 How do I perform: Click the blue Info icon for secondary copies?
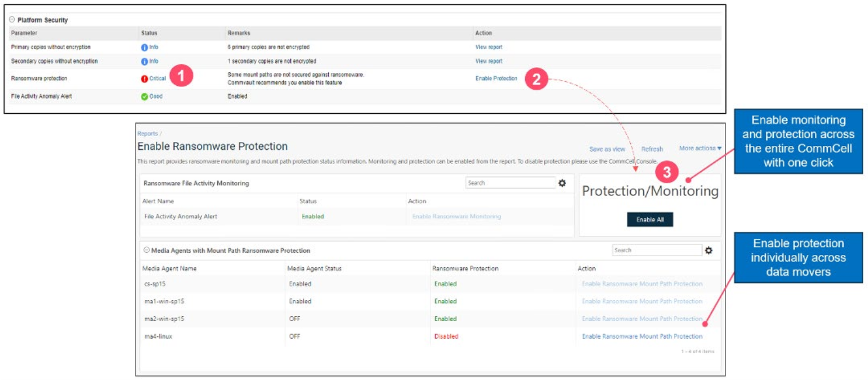144,61
